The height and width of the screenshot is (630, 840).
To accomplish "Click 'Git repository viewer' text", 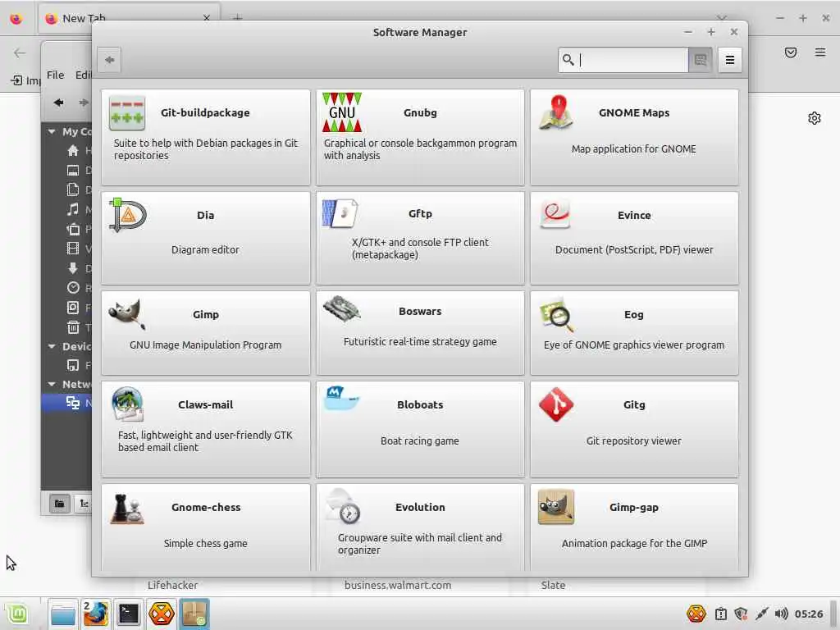I will click(634, 441).
